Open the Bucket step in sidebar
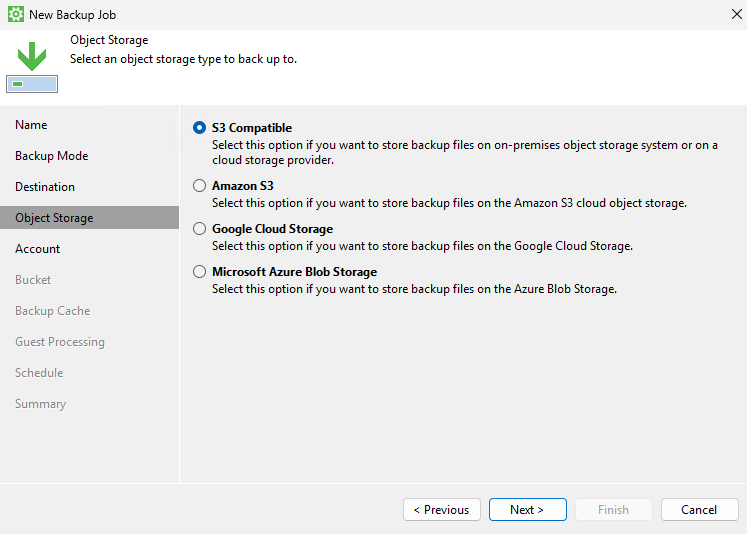Viewport: 747px width, 534px height. (33, 280)
